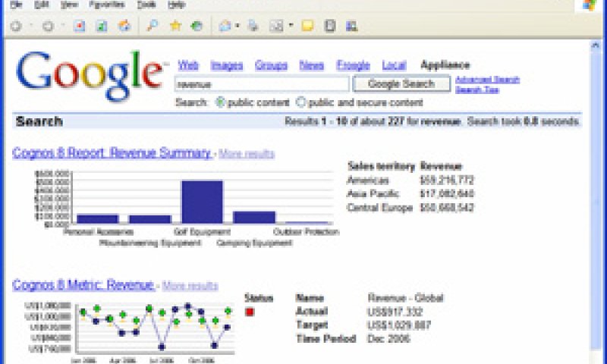Click More results beside Cognos 8 Metric
This screenshot has height=364, width=607.
[190, 286]
